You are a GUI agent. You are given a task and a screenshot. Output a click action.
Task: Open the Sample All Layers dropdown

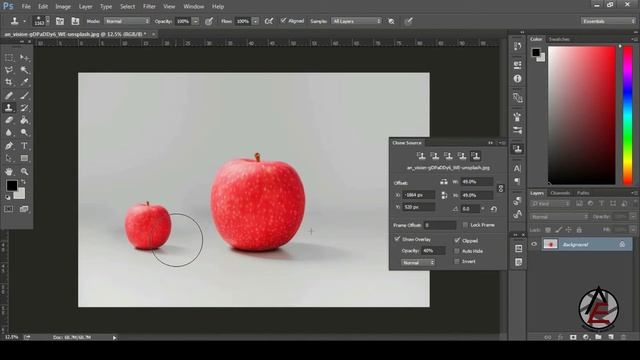pyautogui.click(x=357, y=21)
